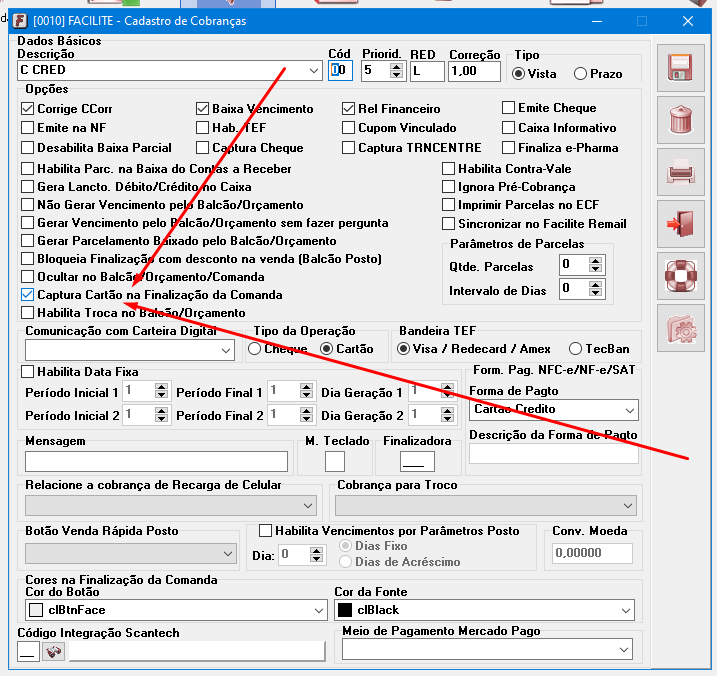Open help via the lifebuoy icon
Image resolution: width=717 pixels, height=676 pixels.
(680, 276)
